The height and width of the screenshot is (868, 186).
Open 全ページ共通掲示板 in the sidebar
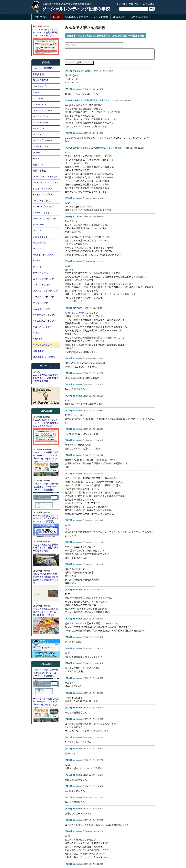click(x=46, y=68)
